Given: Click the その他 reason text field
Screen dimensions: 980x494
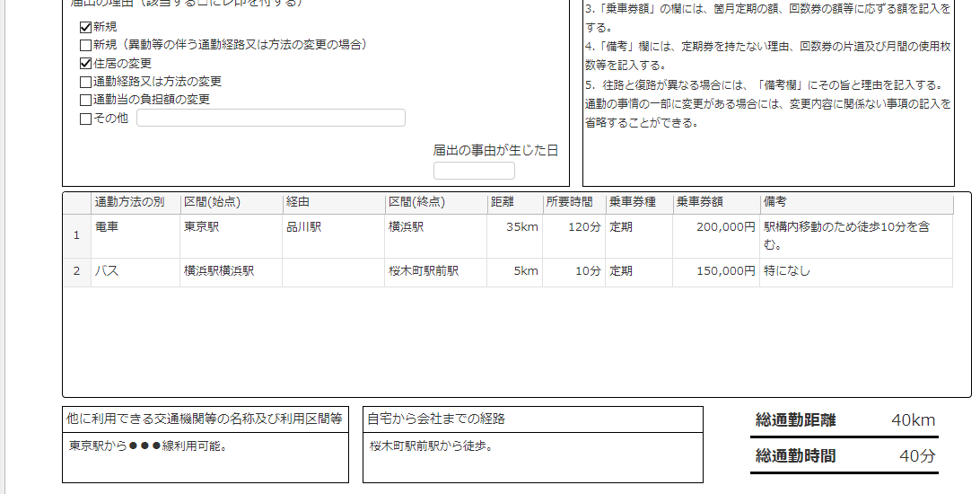Looking at the screenshot, I should [x=270, y=118].
